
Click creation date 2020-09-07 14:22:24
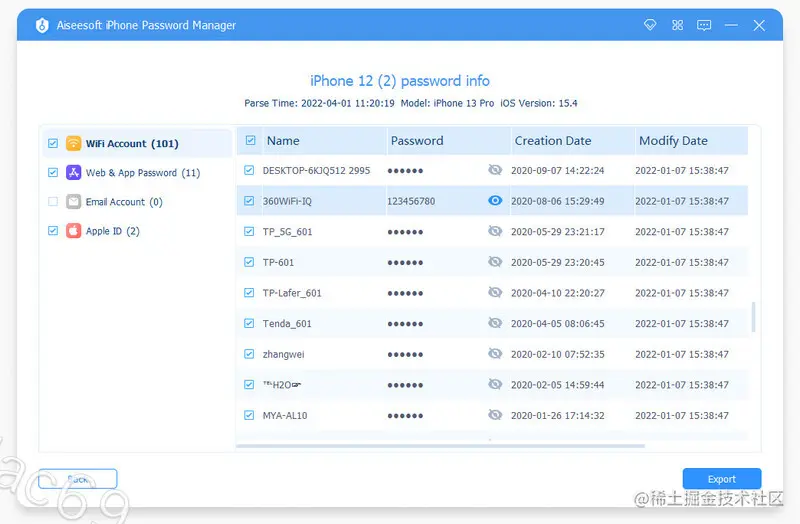click(x=558, y=170)
